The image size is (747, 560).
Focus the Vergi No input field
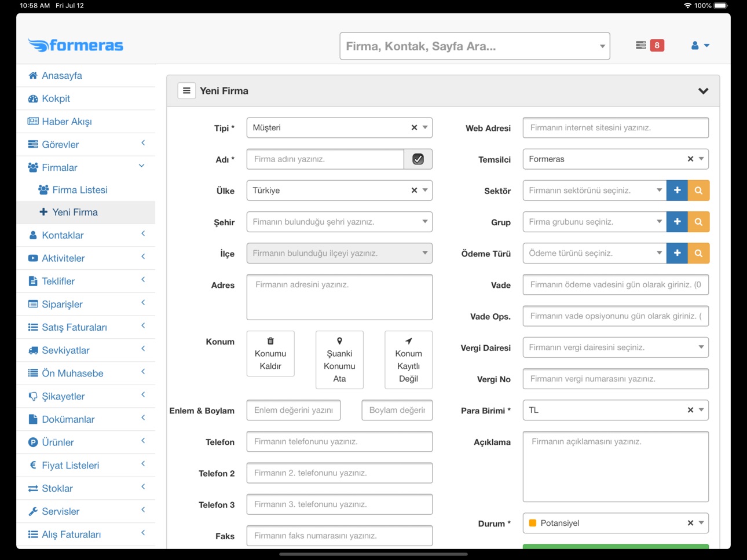tap(616, 379)
